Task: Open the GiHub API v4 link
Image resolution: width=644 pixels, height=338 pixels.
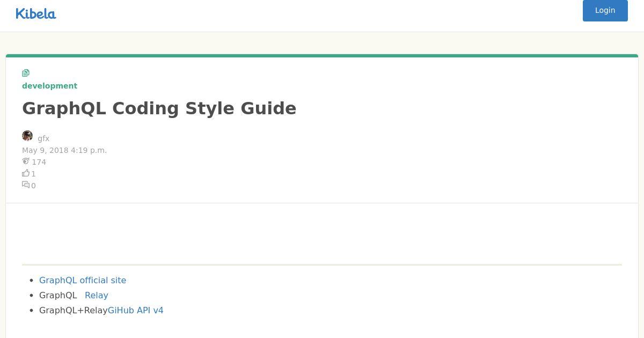Action: point(136,310)
